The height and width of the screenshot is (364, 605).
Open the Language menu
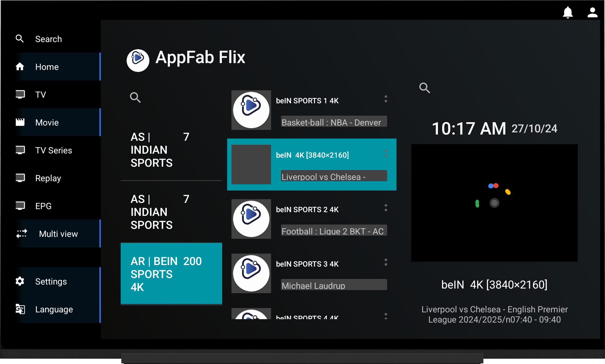[58, 309]
